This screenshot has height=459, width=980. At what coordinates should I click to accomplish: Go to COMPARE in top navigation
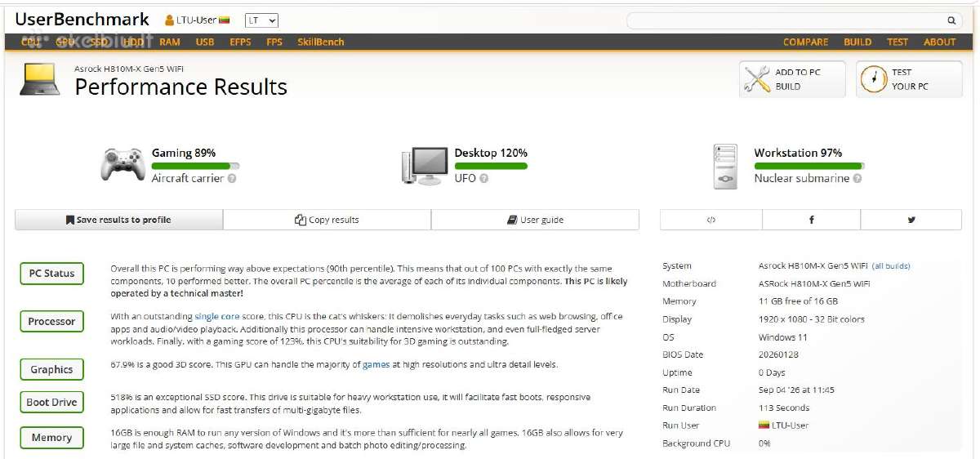coord(805,42)
